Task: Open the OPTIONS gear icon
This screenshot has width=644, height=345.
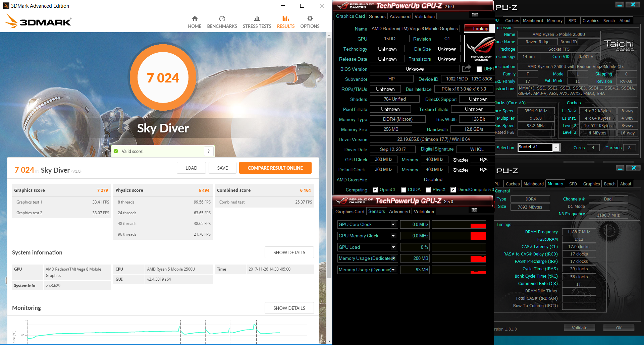Action: click(x=310, y=18)
